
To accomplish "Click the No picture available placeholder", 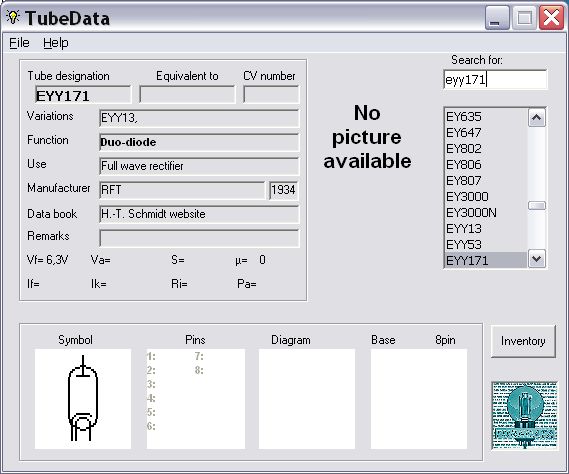I will click(x=367, y=137).
